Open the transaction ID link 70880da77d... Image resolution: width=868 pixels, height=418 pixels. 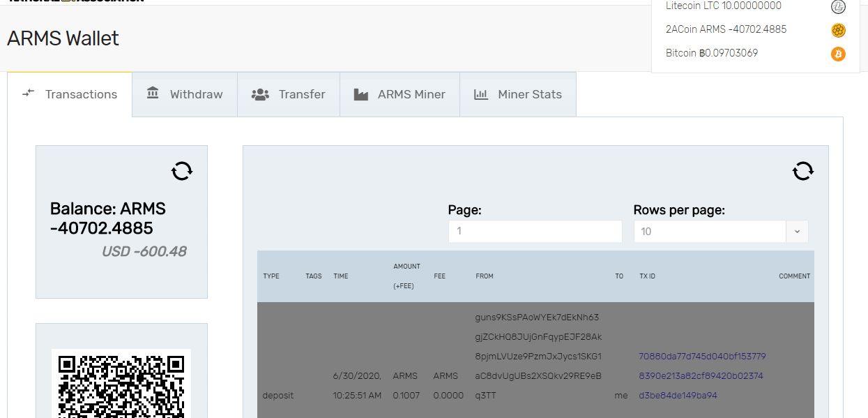tap(702, 376)
